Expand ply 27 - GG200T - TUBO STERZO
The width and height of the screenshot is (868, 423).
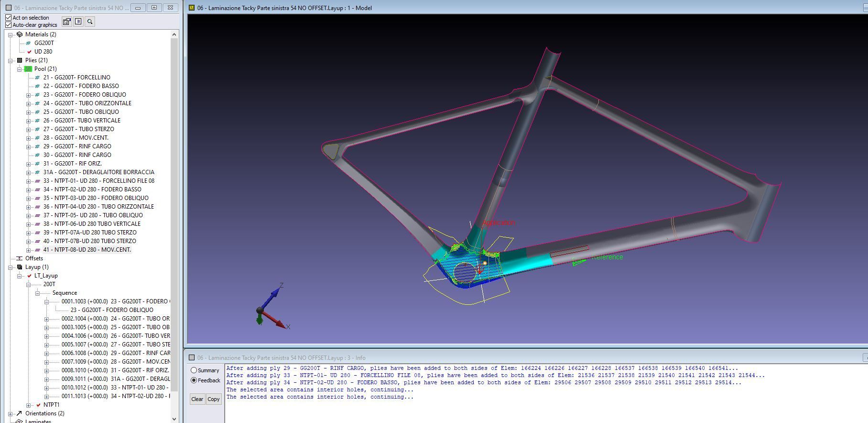point(28,129)
